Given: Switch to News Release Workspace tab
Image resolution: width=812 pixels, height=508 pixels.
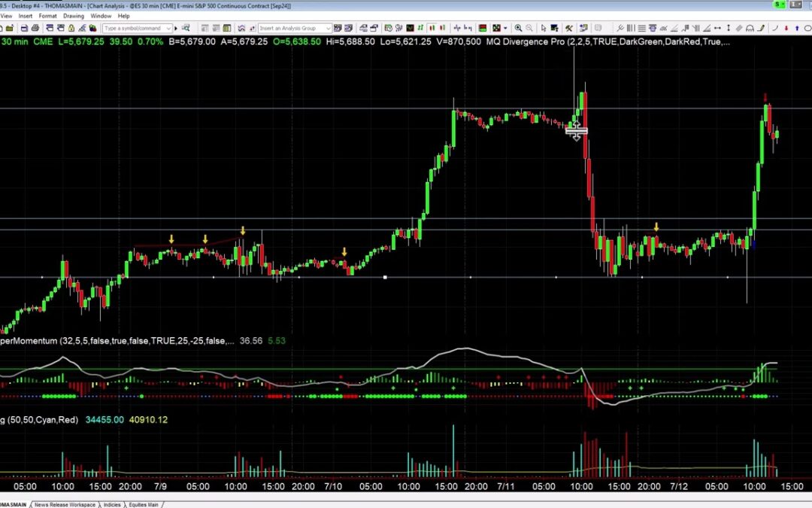Looking at the screenshot, I should [64, 504].
